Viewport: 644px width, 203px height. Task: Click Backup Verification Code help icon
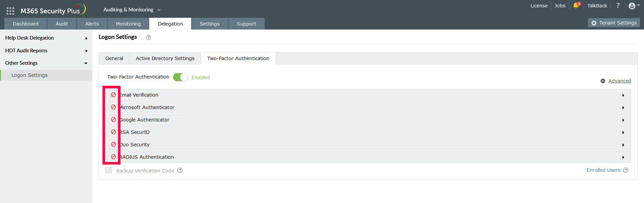pyautogui.click(x=180, y=170)
